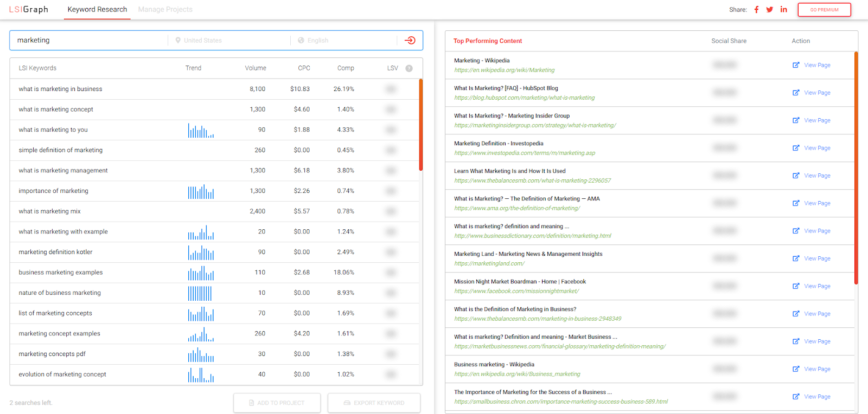This screenshot has width=868, height=414.
Task: Click Export Keyword button
Action: [x=374, y=403]
